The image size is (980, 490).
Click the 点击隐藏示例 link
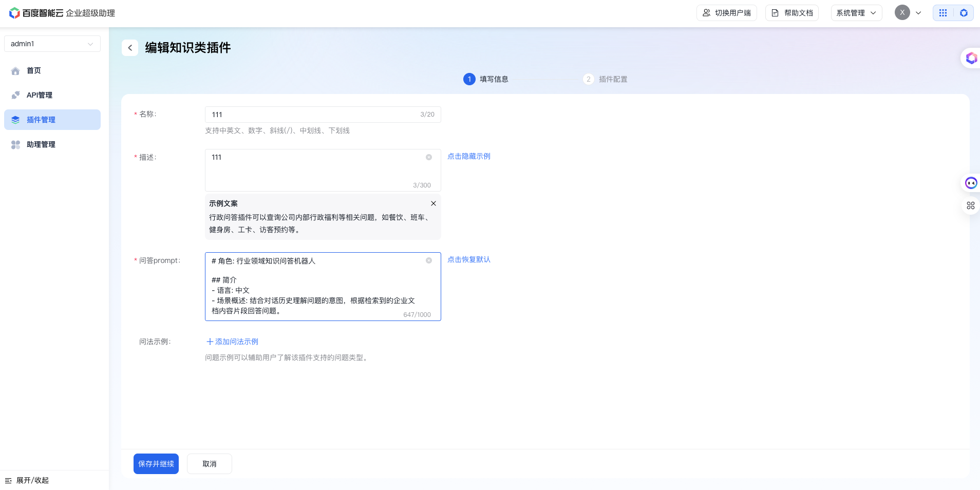(469, 156)
